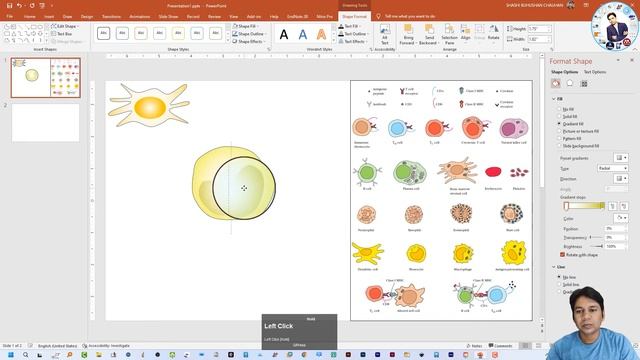Select the Effects pentagon icon
This screenshot has height=360, width=640.
pyautogui.click(x=570, y=83)
